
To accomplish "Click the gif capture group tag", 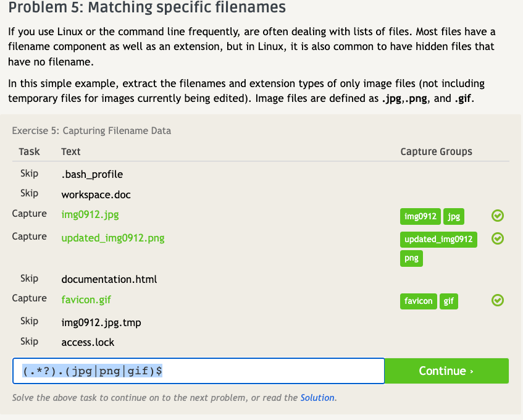I will (449, 301).
